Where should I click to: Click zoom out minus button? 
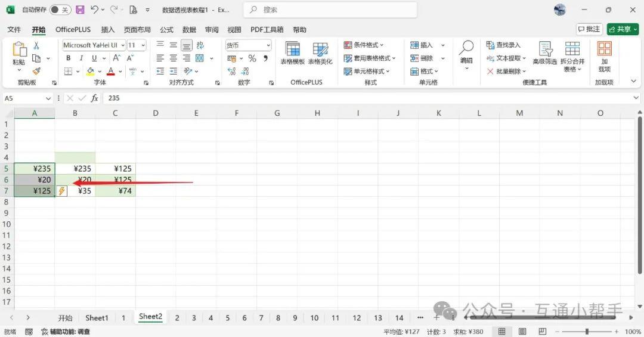click(558, 331)
